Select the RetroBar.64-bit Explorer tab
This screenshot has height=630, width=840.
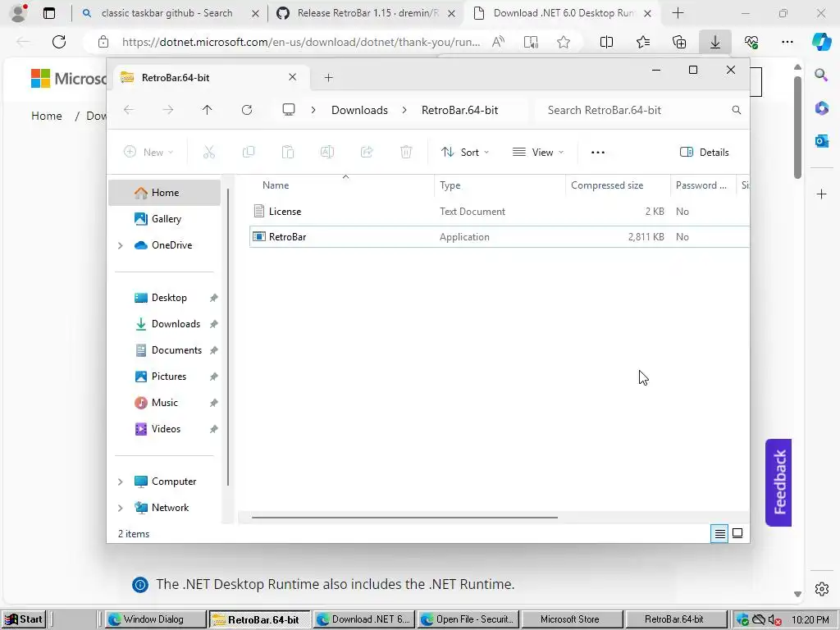point(209,78)
